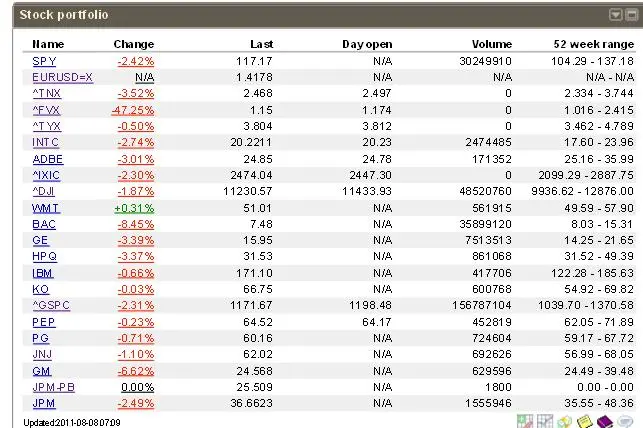Open the JPM-PB ticker link
This screenshot has width=643, height=428.
54,386
